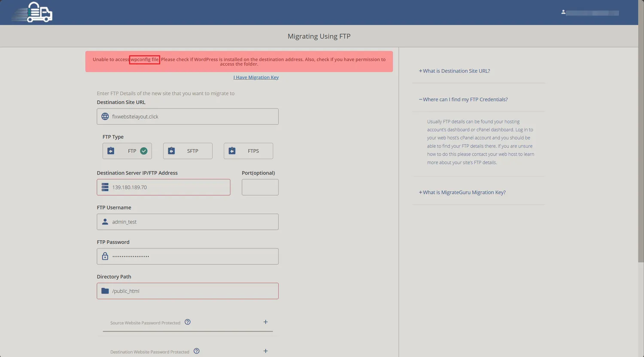Select the FTP connection type
Viewport: 644px width, 357px height.
[x=127, y=151]
